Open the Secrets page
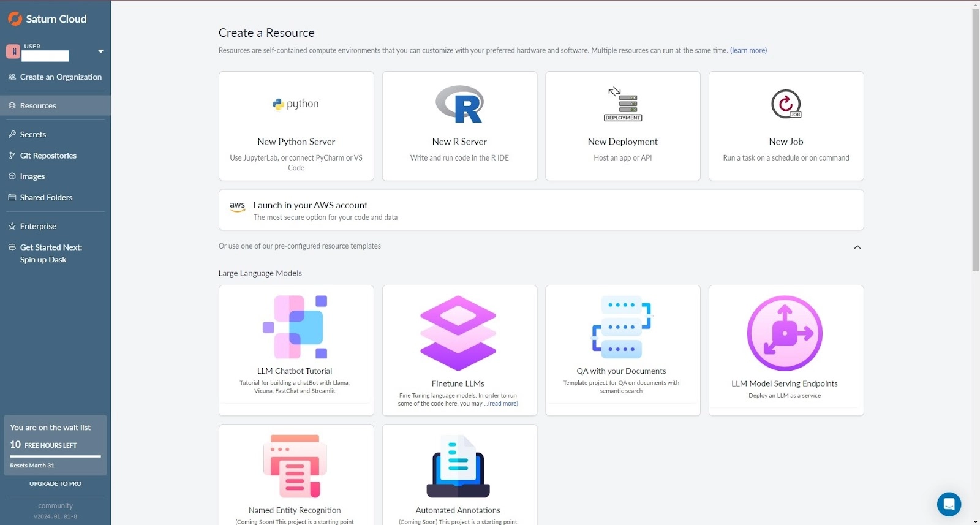Screen dimensions: 980x525 click(33, 134)
